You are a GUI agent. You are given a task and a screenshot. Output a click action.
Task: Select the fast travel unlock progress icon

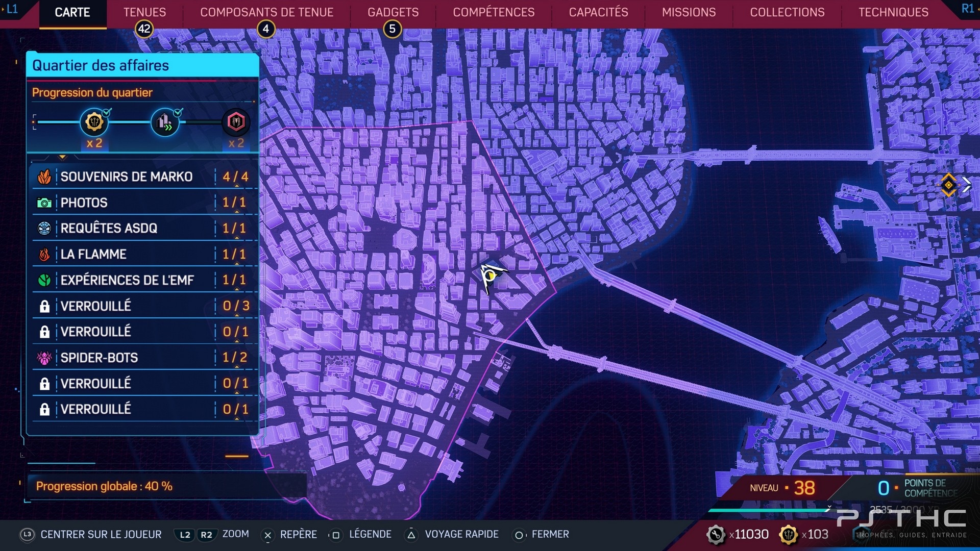165,122
